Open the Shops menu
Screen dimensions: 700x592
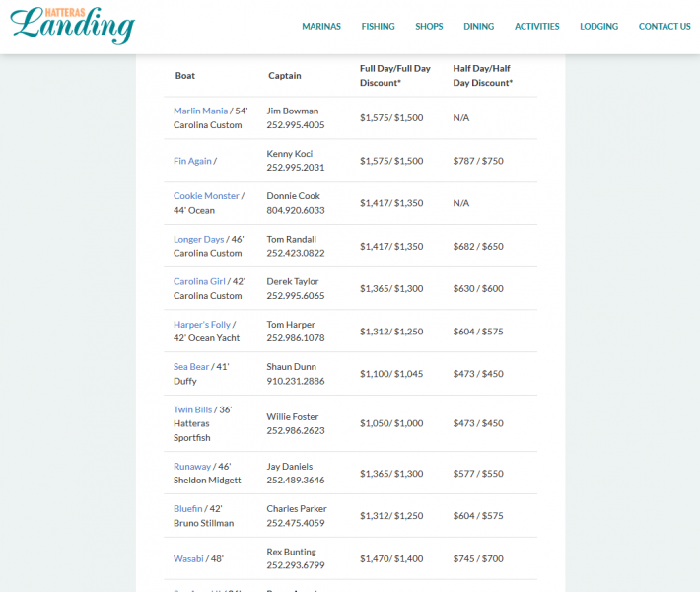429,27
